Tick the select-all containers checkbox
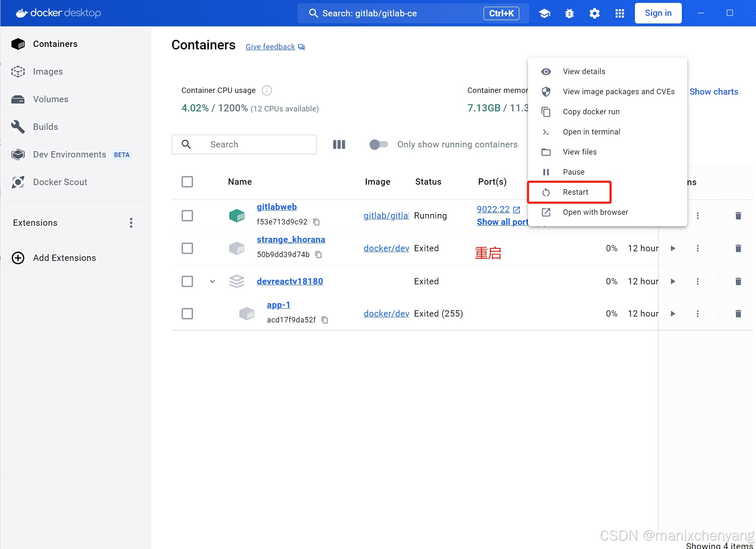This screenshot has width=756, height=549. (x=187, y=182)
